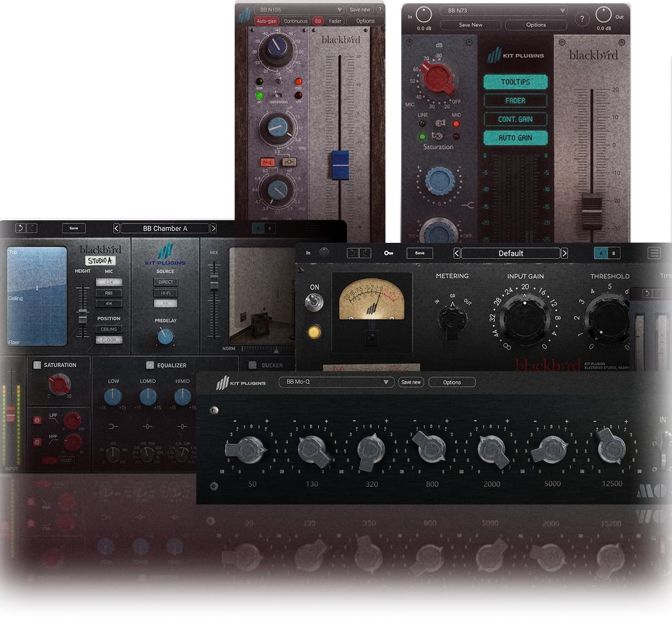Toggle the Saturation power icon in Chamber

[x=37, y=365]
